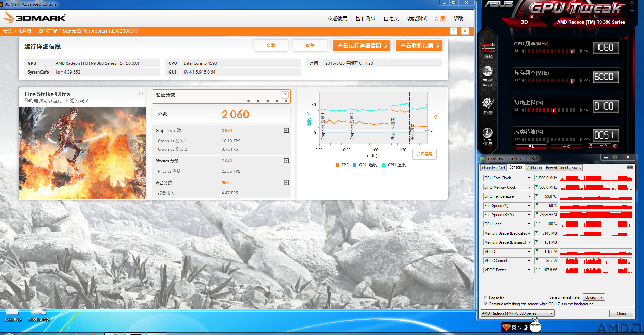
Task: Click the fan custom gear icon in GPU Tweak
Action: (615, 146)
